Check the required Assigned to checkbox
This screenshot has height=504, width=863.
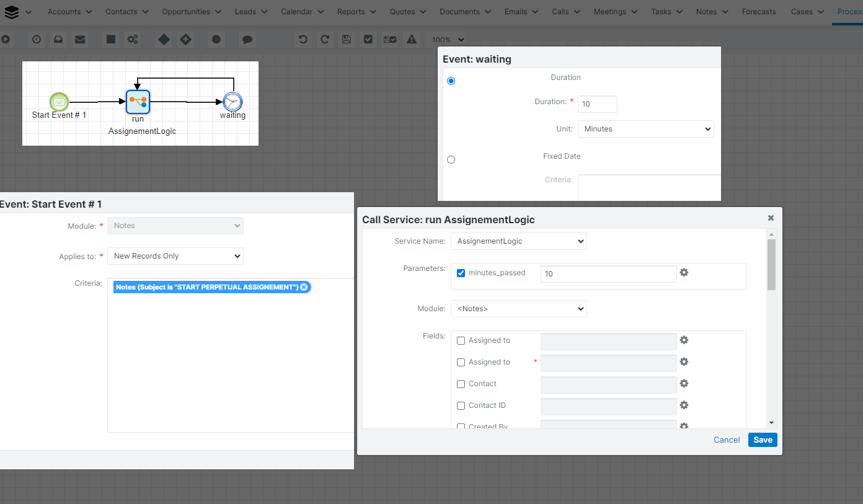point(461,362)
